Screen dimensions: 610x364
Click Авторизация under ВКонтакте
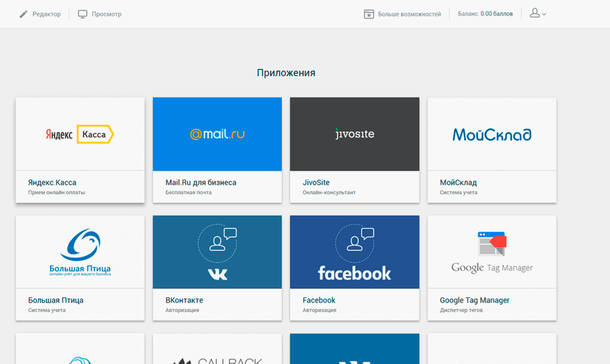click(x=182, y=310)
